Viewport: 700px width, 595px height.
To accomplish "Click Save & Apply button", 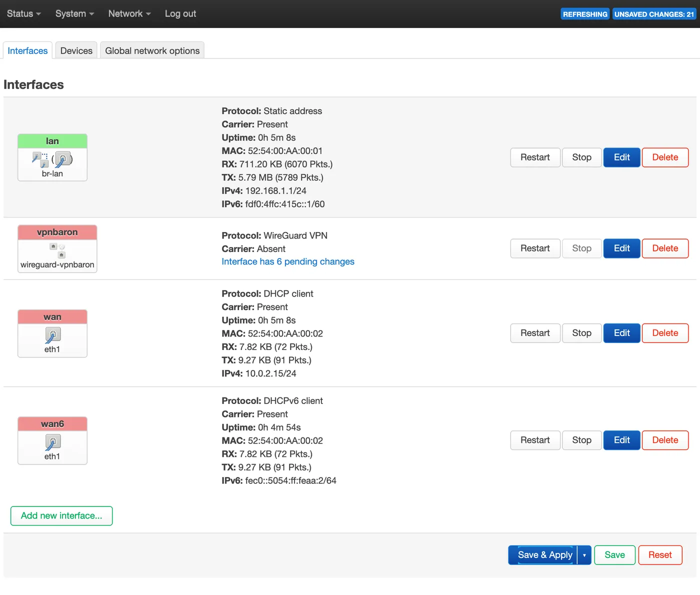I will (x=543, y=555).
